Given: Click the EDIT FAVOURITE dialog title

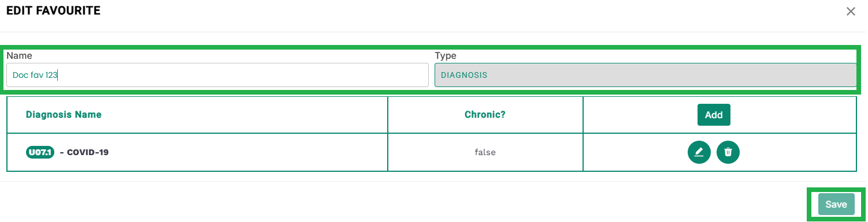Looking at the screenshot, I should pyautogui.click(x=53, y=11).
